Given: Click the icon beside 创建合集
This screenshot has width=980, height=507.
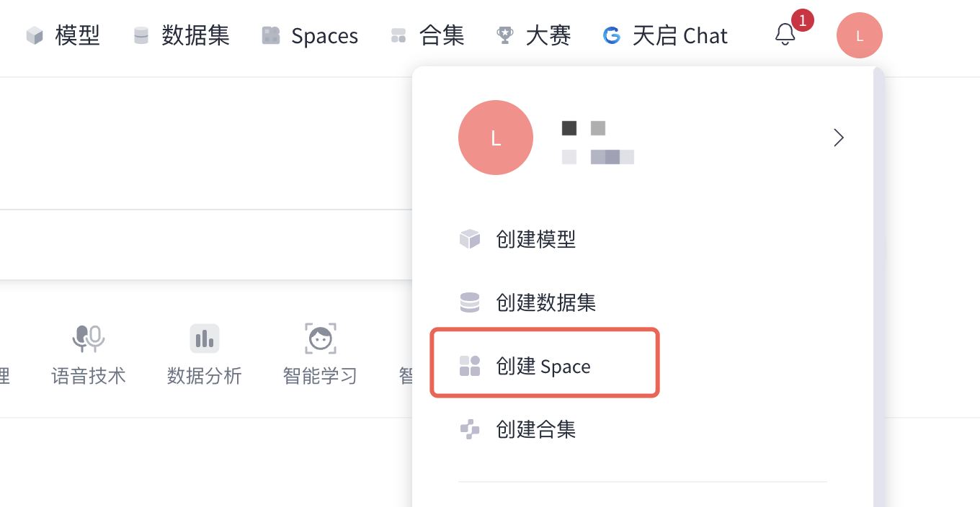Looking at the screenshot, I should click(x=470, y=430).
